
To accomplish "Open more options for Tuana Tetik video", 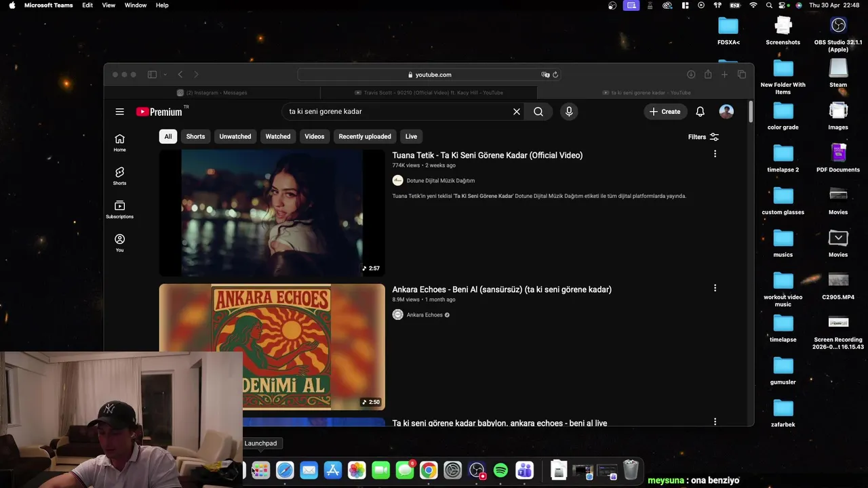I will click(x=715, y=155).
